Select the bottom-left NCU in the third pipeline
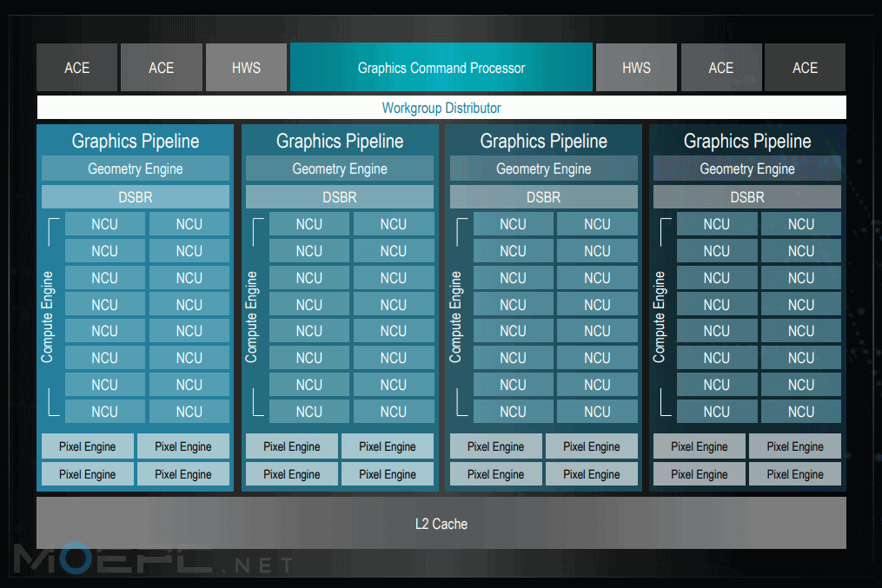The width and height of the screenshot is (882, 588). [513, 412]
